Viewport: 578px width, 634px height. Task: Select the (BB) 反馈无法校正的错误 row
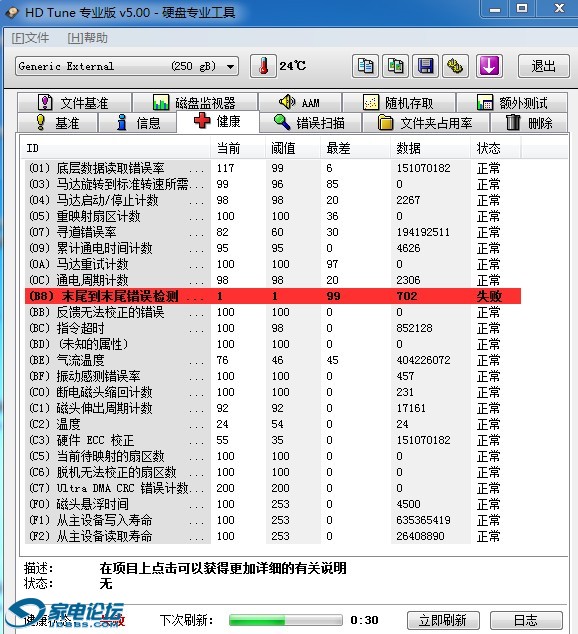[x=273, y=312]
